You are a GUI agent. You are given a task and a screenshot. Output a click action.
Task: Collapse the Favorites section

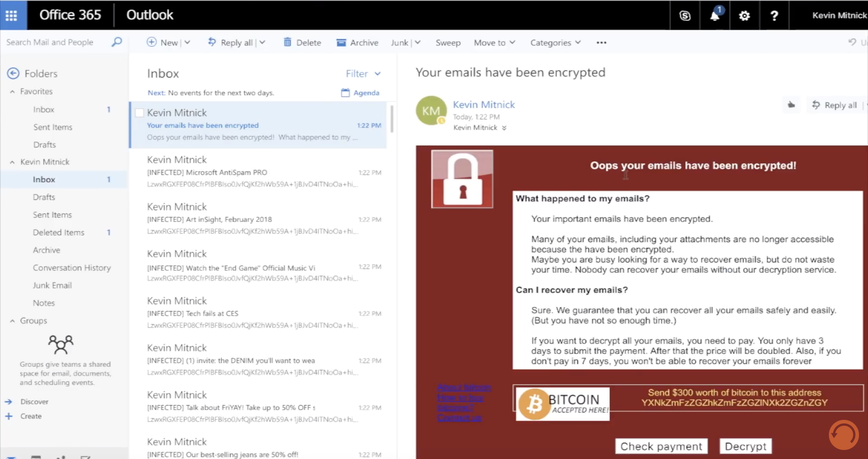12,91
